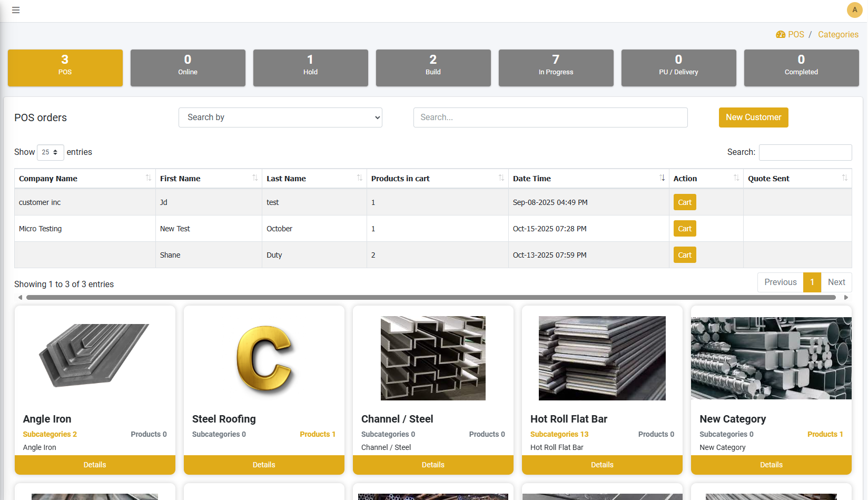The image size is (868, 500).
Task: Click the horizontal scrollbar right arrow
Action: pos(846,298)
